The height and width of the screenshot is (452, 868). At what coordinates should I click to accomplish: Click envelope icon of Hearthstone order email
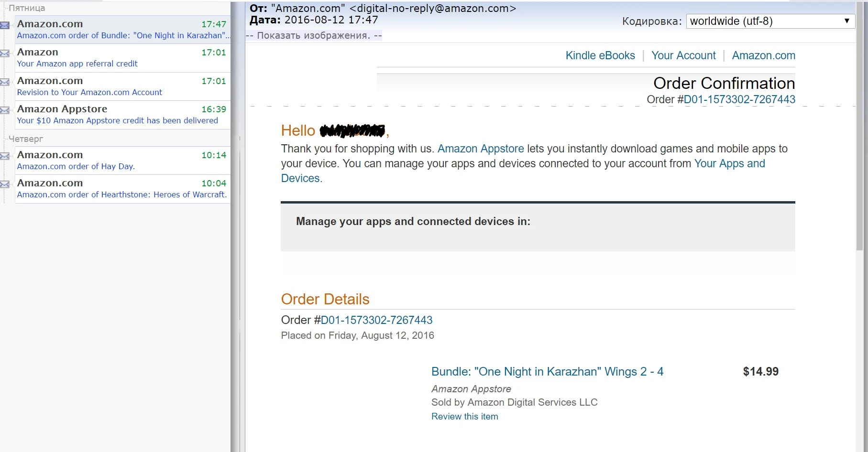5,184
